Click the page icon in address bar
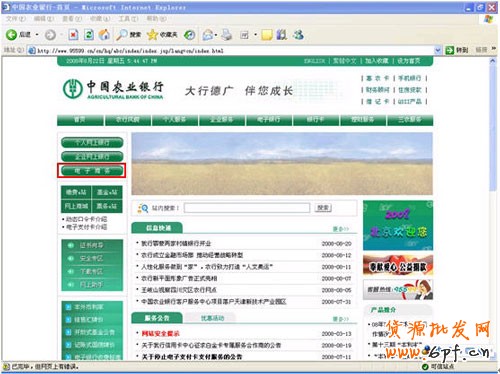 [32, 51]
